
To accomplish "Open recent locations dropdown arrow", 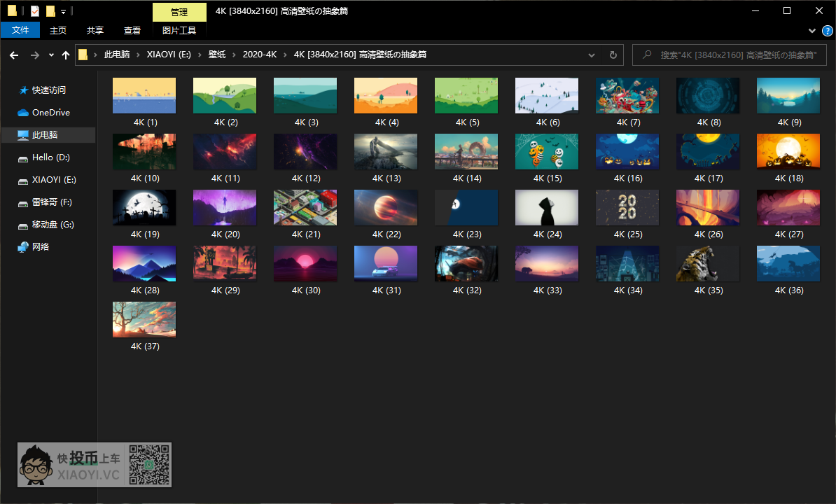I will pyautogui.click(x=51, y=55).
